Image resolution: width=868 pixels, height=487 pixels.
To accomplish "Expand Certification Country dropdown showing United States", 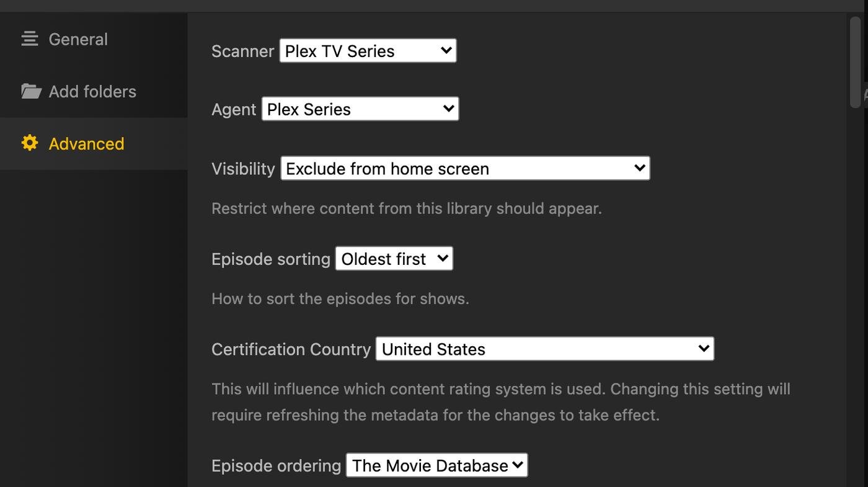I will 545,349.
